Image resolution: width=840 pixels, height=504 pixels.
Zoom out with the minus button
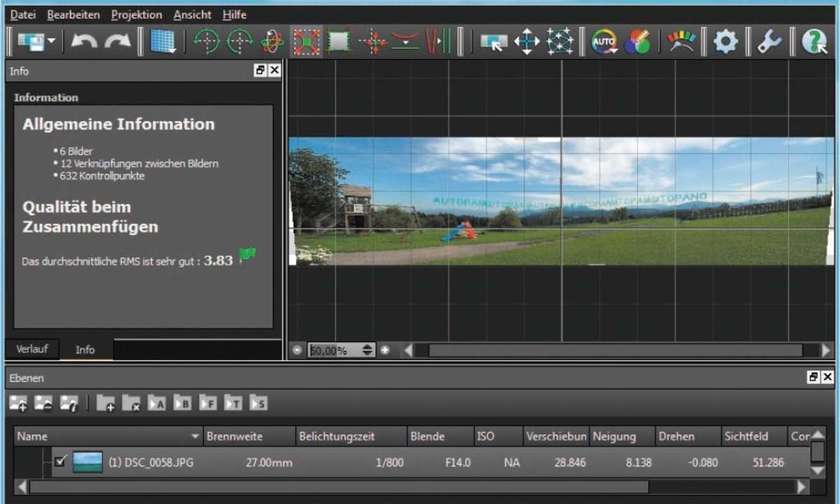coord(297,350)
